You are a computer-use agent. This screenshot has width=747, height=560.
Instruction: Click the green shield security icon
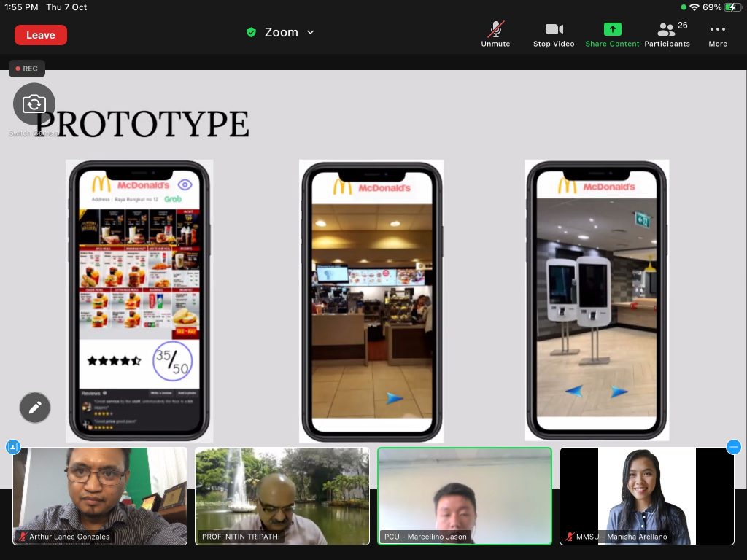click(x=251, y=32)
